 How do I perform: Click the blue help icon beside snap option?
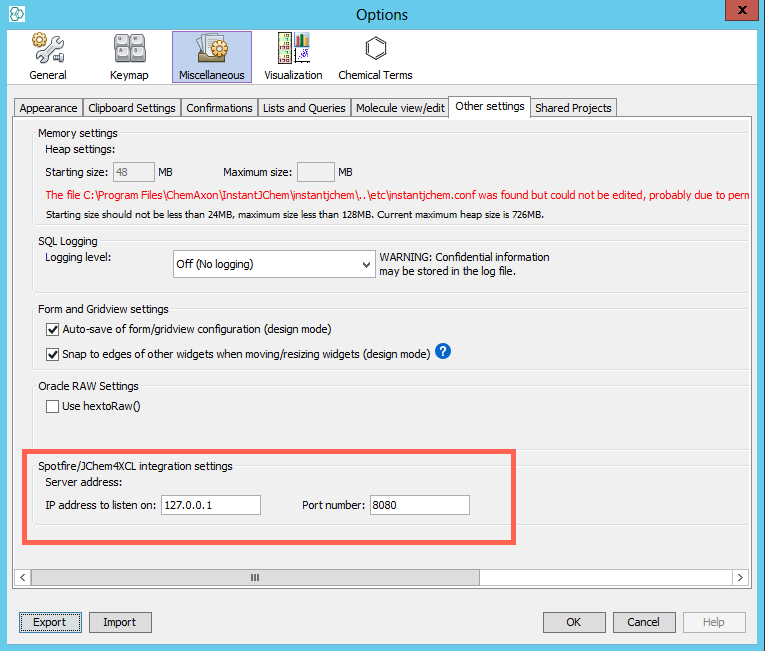444,352
